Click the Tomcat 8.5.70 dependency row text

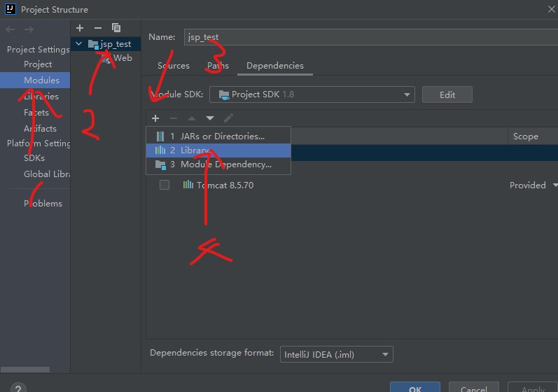(225, 185)
